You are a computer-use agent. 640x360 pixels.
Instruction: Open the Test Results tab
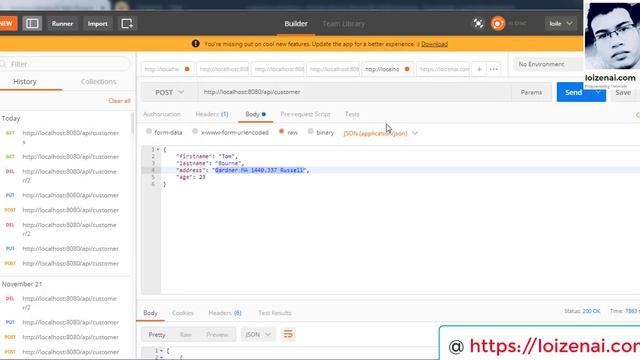click(x=275, y=313)
